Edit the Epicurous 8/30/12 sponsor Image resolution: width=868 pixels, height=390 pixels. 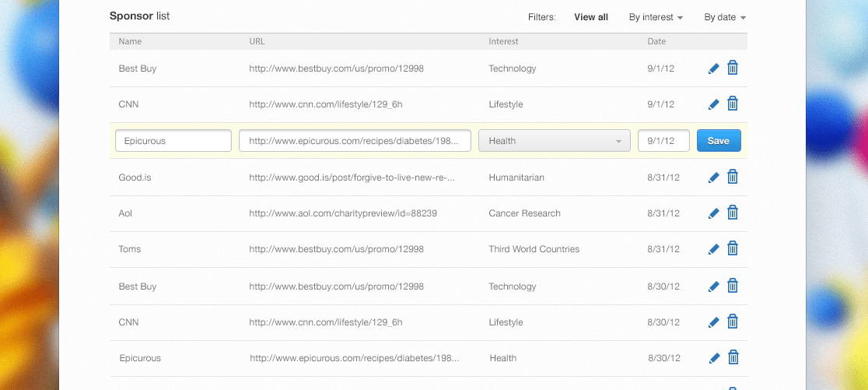(x=715, y=358)
